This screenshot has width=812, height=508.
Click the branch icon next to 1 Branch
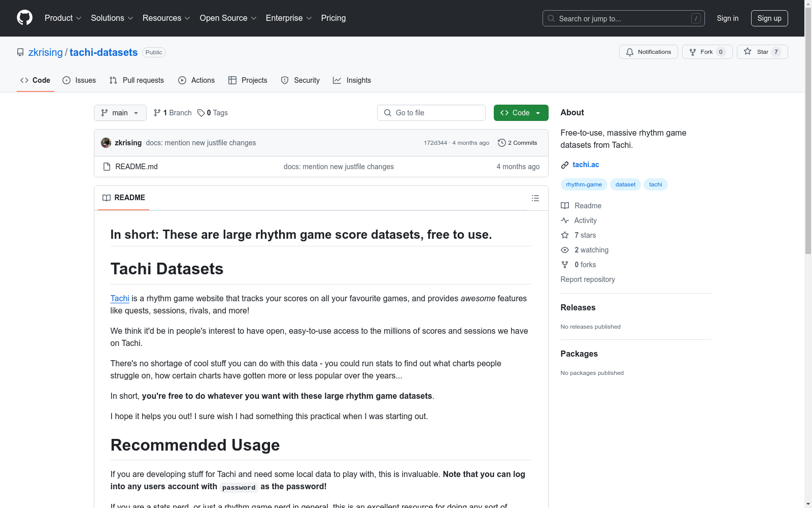[x=157, y=113]
